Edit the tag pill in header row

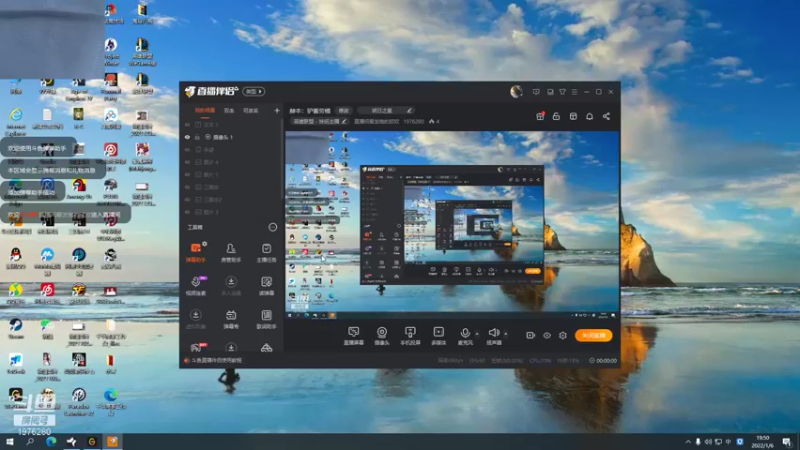pyautogui.click(x=386, y=111)
